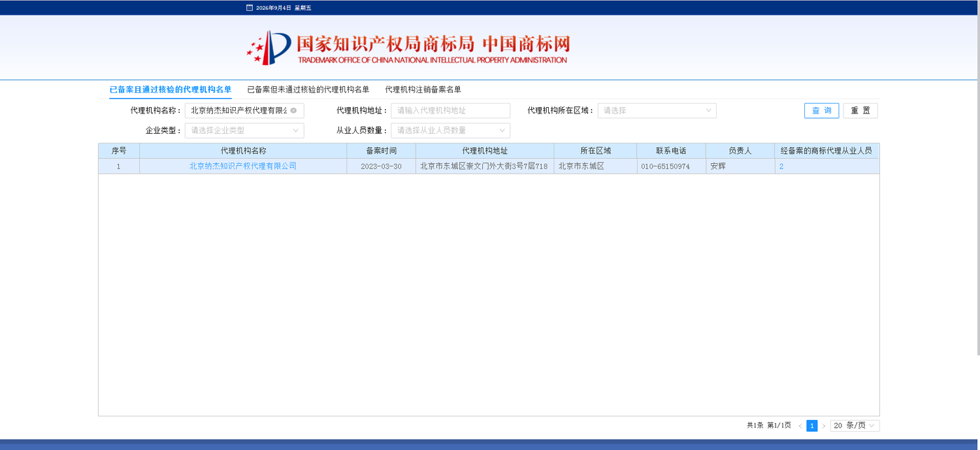Open the 代理机构所在区域 dropdown
The image size is (980, 450).
point(657,111)
